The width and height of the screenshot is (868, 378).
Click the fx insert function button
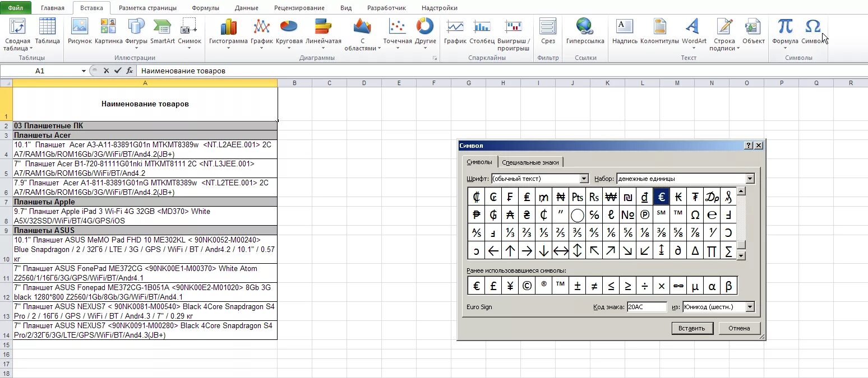click(x=130, y=71)
